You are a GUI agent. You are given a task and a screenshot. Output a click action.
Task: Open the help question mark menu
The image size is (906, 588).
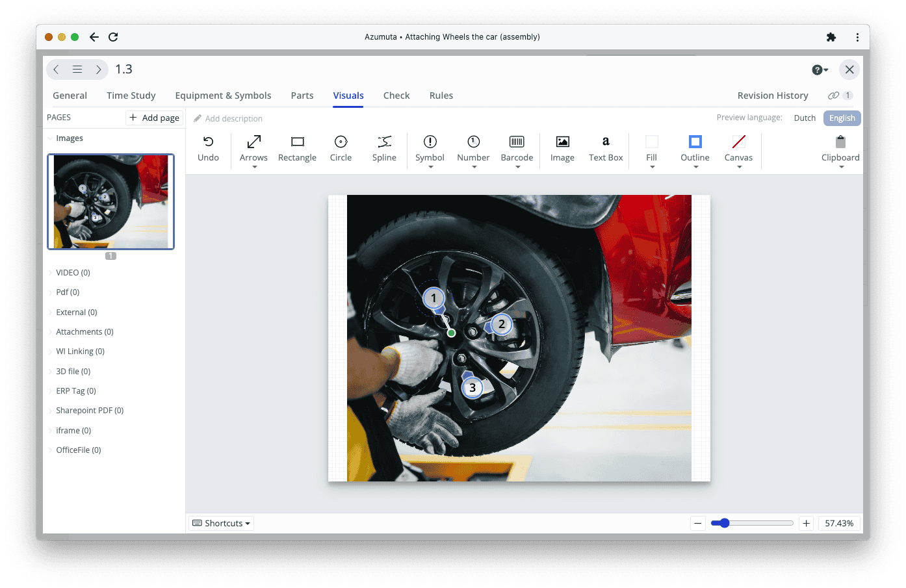pos(820,70)
